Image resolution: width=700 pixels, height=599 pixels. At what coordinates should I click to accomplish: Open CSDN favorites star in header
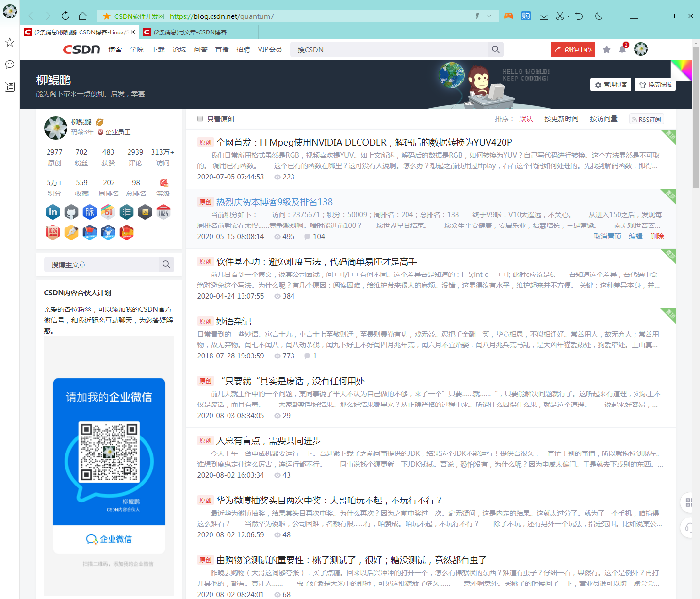pos(606,49)
